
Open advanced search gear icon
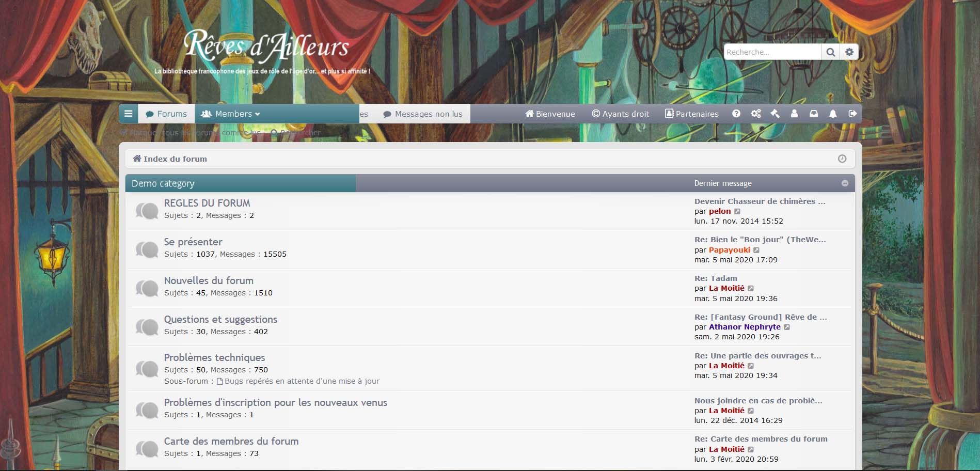pyautogui.click(x=849, y=52)
